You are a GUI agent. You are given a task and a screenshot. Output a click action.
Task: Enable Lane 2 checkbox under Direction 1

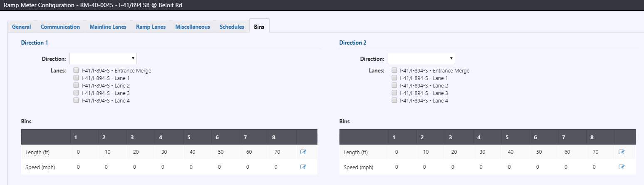click(76, 85)
